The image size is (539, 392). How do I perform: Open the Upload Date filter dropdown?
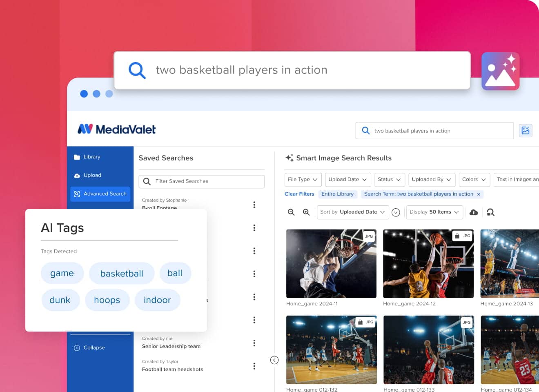coord(347,180)
